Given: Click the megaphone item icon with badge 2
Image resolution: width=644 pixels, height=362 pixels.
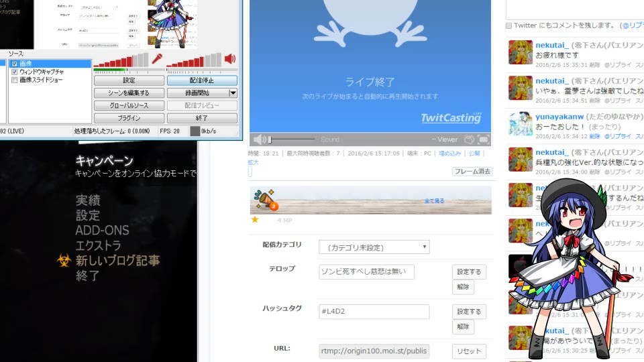Looking at the screenshot, I should 265,200.
